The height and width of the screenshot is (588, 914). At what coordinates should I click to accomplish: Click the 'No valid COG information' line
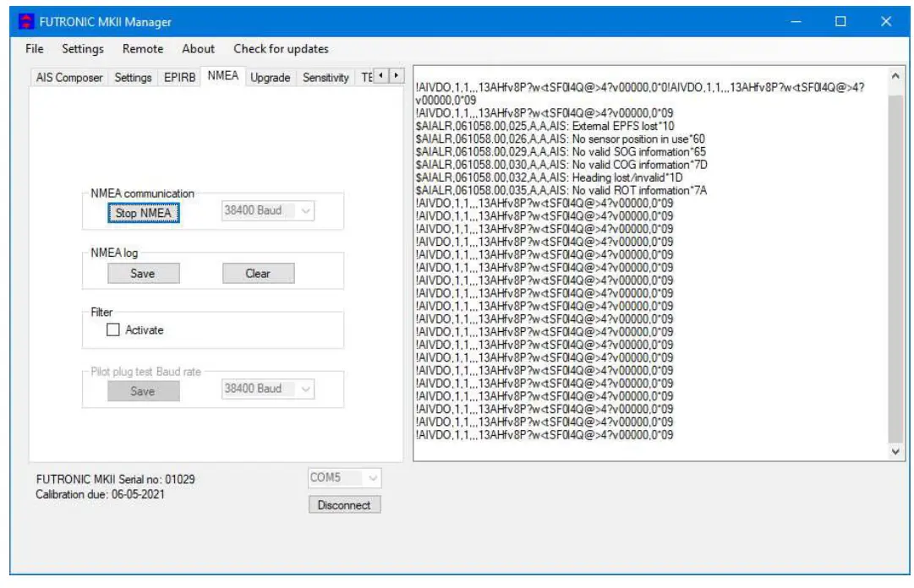click(561, 164)
